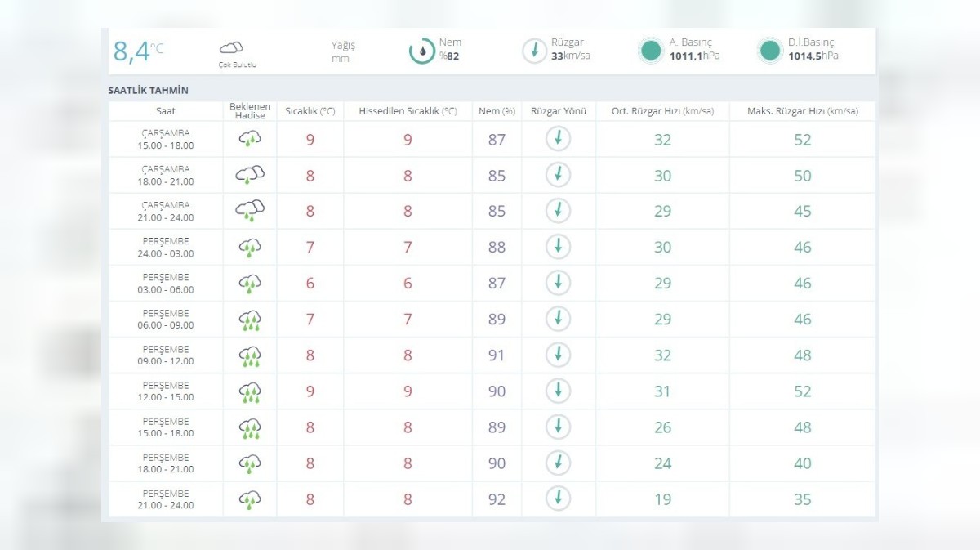Select the Perşembe 12.00 - 15.00 time cell
This screenshot has width=980, height=550.
click(166, 391)
